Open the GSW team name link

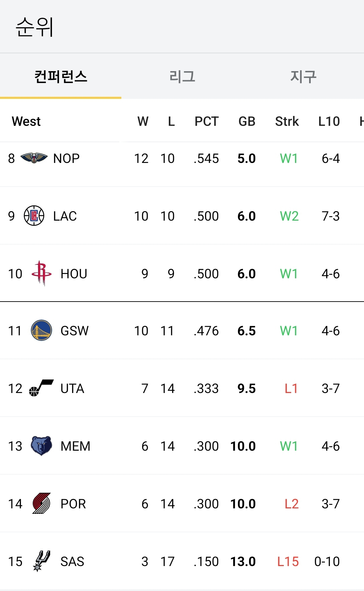coord(74,331)
